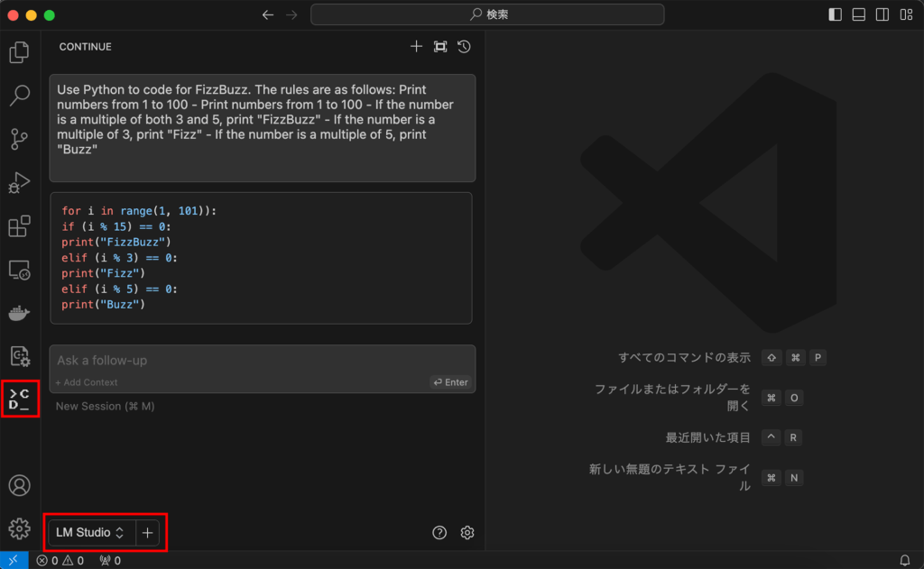This screenshot has height=569, width=924.
Task: Click the add model plus button
Action: (148, 533)
